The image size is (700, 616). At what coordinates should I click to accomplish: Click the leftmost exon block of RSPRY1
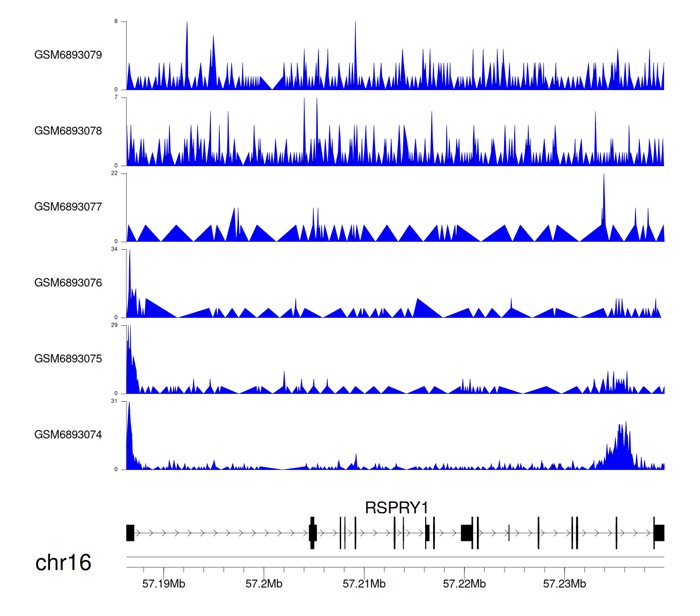[130, 533]
